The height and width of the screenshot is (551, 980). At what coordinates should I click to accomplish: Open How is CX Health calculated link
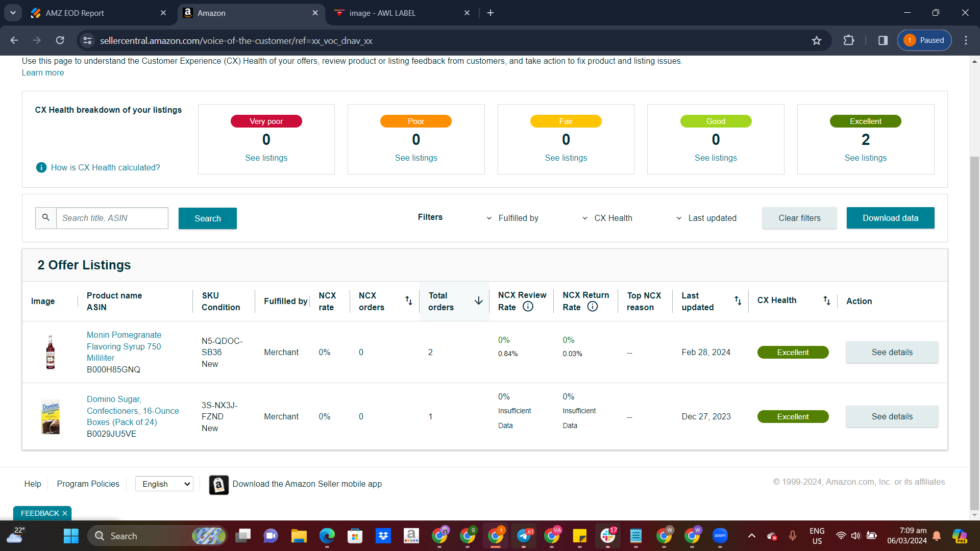click(x=105, y=167)
